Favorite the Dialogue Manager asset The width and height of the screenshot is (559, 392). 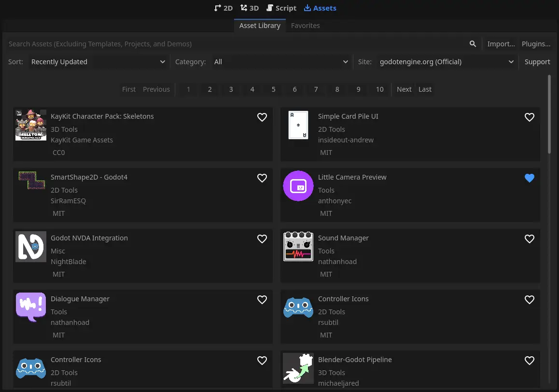[262, 300]
